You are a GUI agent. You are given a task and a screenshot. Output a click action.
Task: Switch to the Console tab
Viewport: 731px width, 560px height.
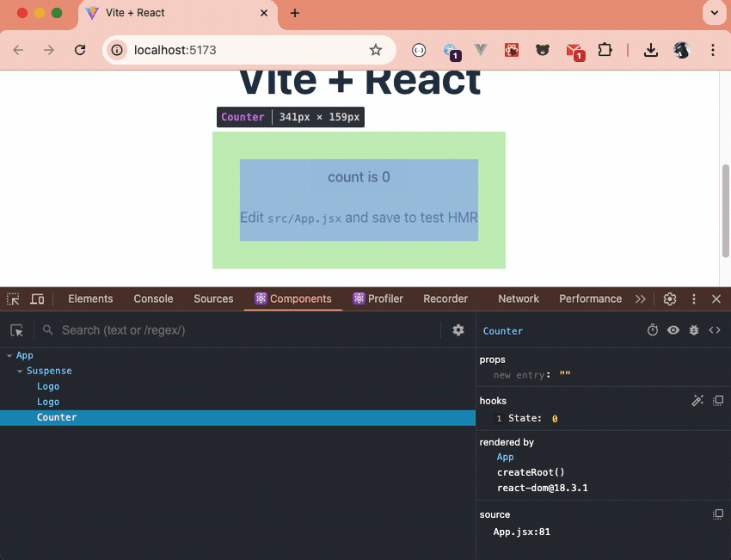[x=153, y=298]
